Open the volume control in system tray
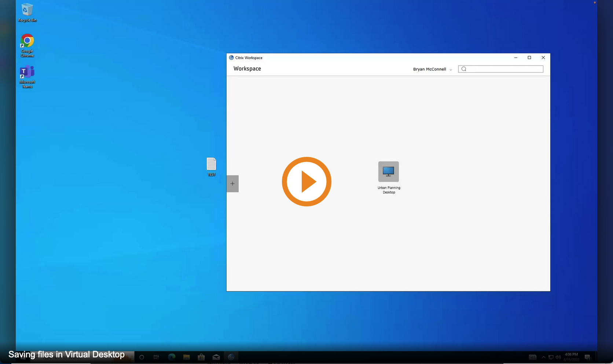Image resolution: width=613 pixels, height=364 pixels. click(558, 357)
